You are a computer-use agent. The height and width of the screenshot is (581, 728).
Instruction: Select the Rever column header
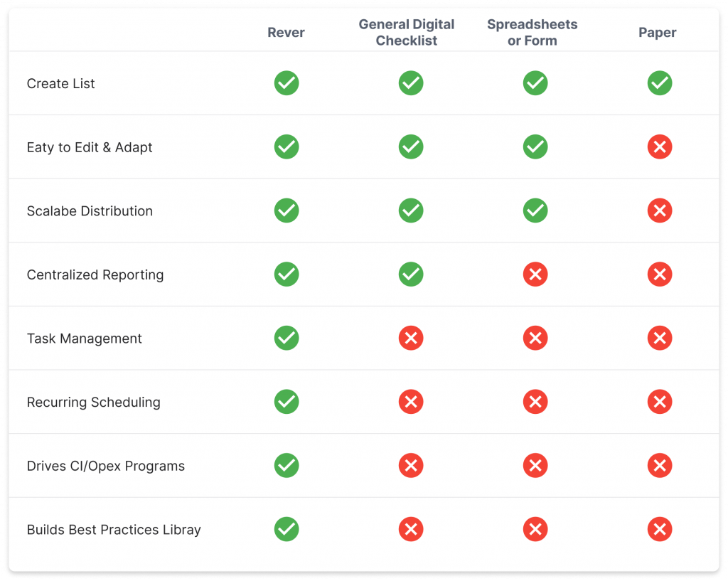point(287,33)
